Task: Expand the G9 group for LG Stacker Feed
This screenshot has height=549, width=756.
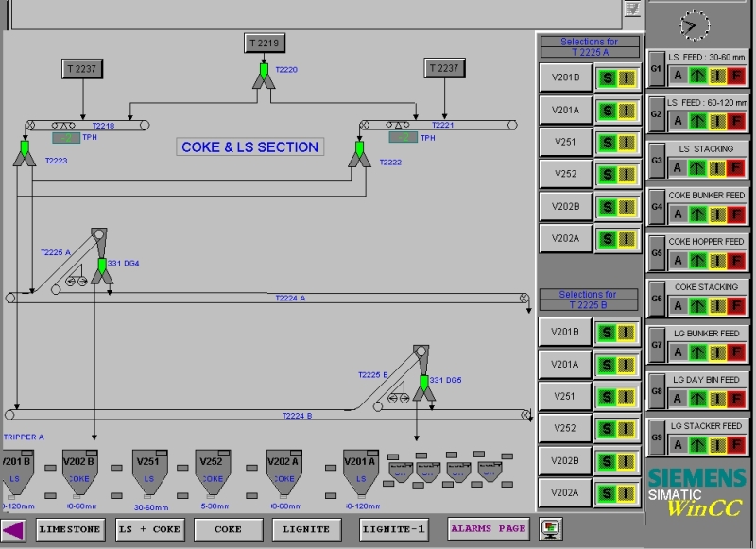Action: [x=656, y=437]
